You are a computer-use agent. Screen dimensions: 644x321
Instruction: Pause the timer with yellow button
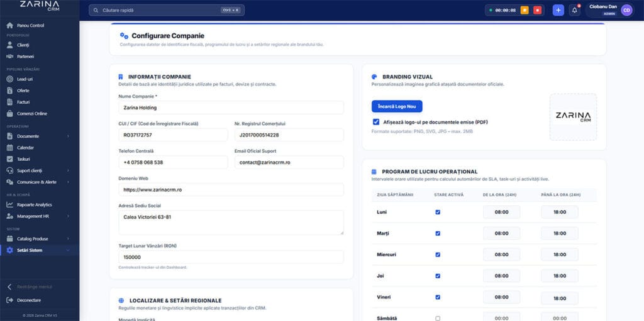pyautogui.click(x=525, y=10)
